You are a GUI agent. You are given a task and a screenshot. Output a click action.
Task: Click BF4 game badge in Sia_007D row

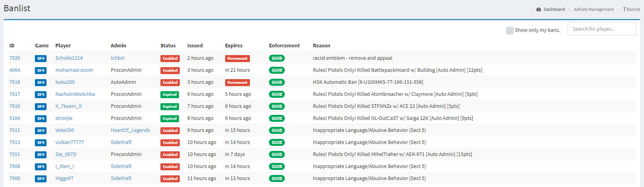[41, 155]
